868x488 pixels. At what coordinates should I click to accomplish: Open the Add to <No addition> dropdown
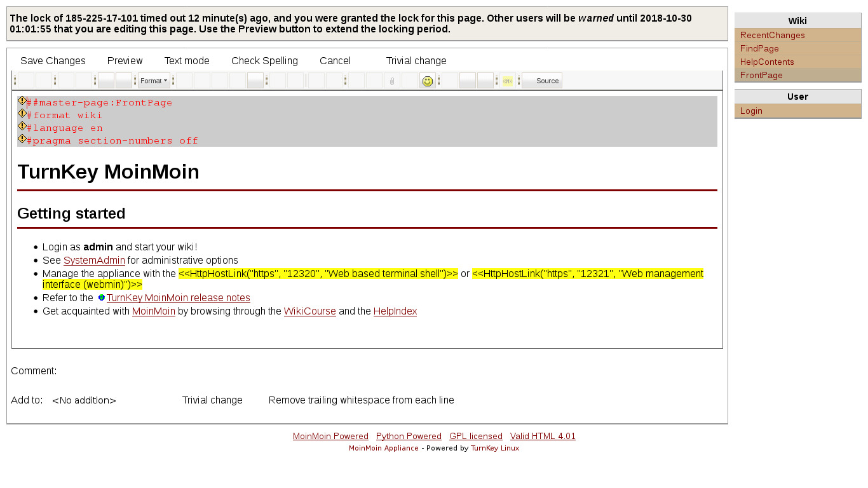pyautogui.click(x=85, y=400)
